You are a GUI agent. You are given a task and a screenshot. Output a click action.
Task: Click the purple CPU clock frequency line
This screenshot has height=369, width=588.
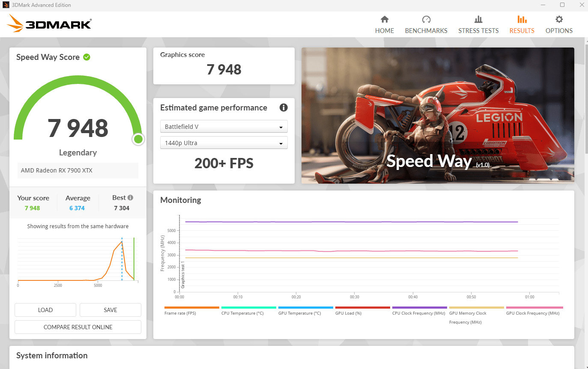[351, 222]
